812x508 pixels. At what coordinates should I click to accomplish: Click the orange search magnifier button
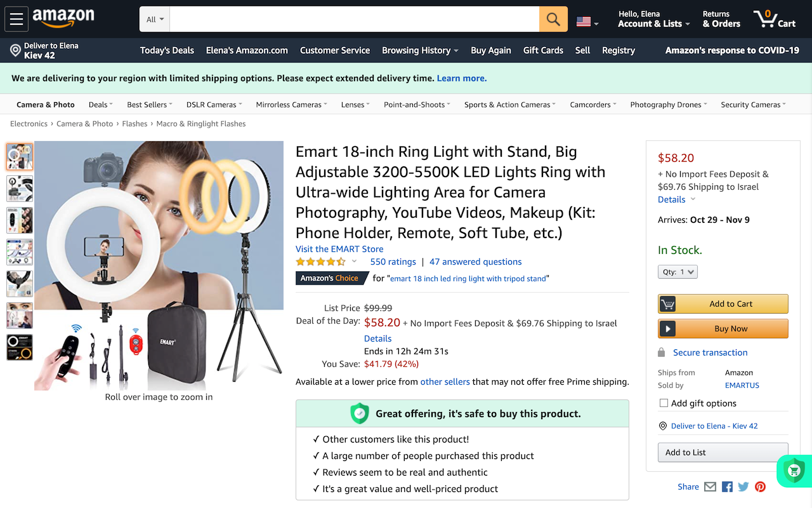(553, 19)
